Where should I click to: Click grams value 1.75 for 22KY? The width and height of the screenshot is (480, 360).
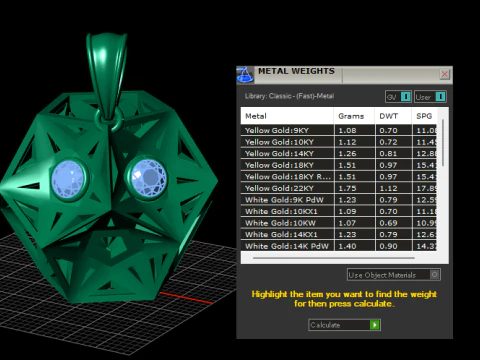coord(347,188)
